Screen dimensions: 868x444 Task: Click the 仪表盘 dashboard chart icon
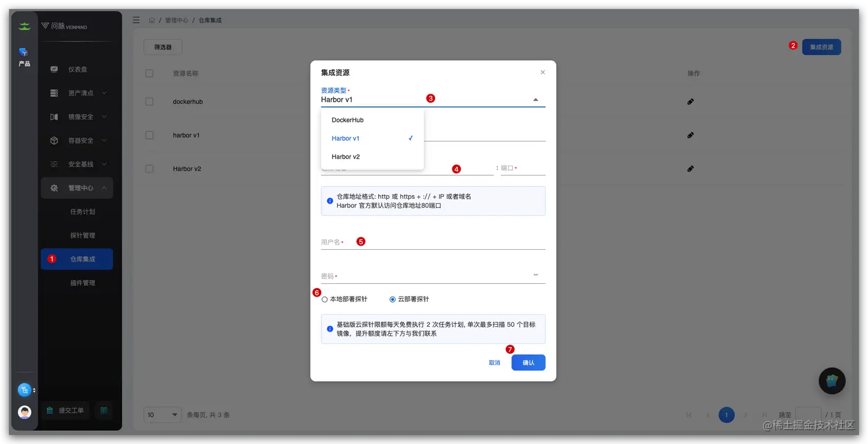click(x=54, y=70)
